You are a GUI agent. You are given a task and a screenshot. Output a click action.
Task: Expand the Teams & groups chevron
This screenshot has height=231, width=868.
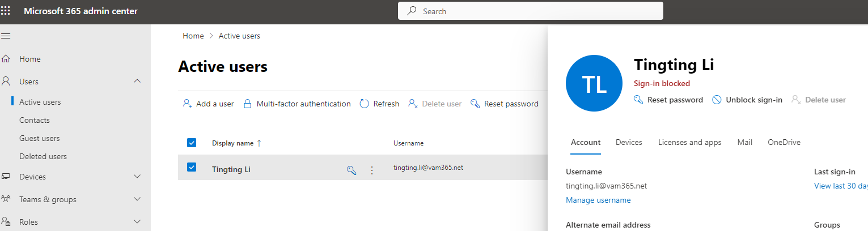(x=137, y=199)
